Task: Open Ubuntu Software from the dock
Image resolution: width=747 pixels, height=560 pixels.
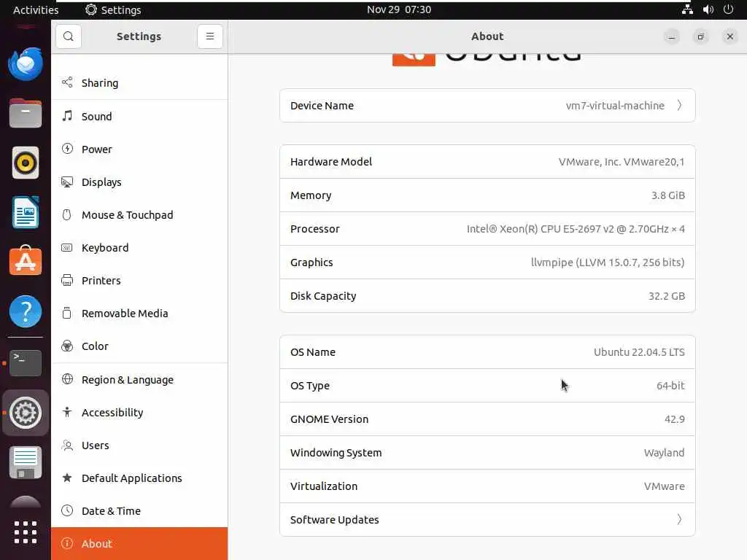Action: pos(26,261)
